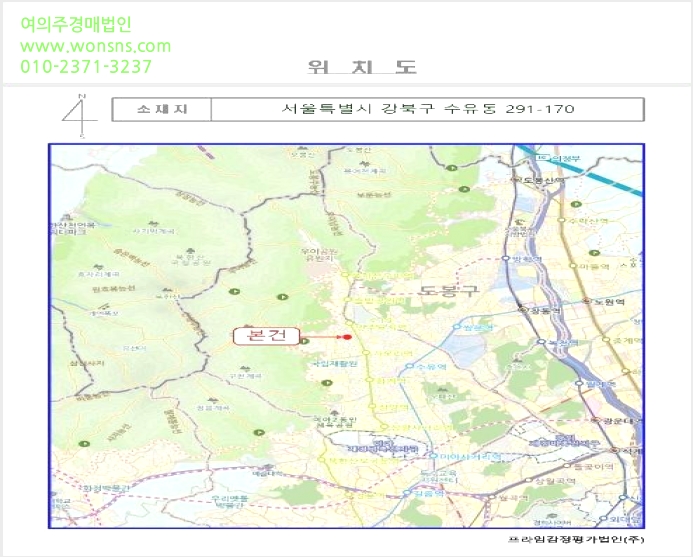
Task: Click the IC badge next to 의정부
Action: 541,158
